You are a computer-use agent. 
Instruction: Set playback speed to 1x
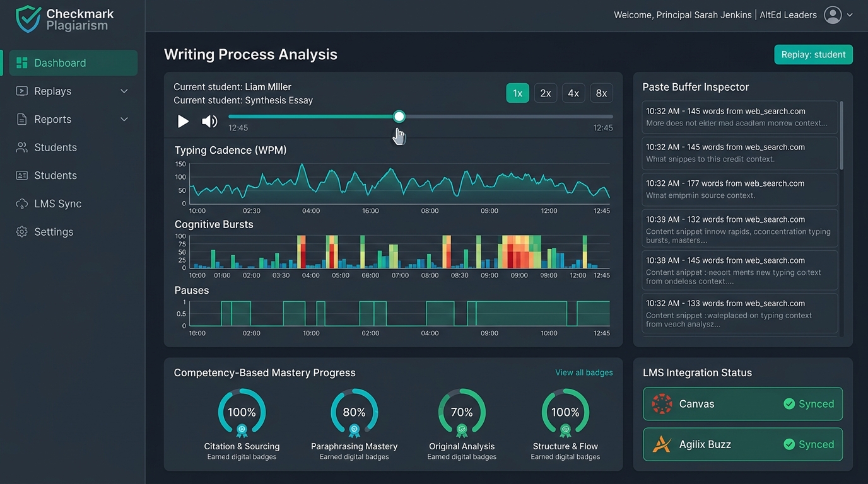[x=517, y=93]
